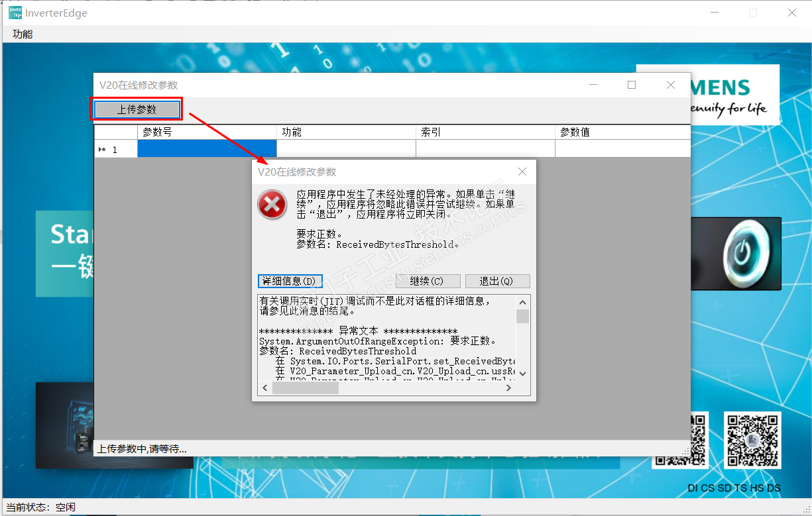Click the vertical scrollbar thumb in details box

(x=522, y=316)
